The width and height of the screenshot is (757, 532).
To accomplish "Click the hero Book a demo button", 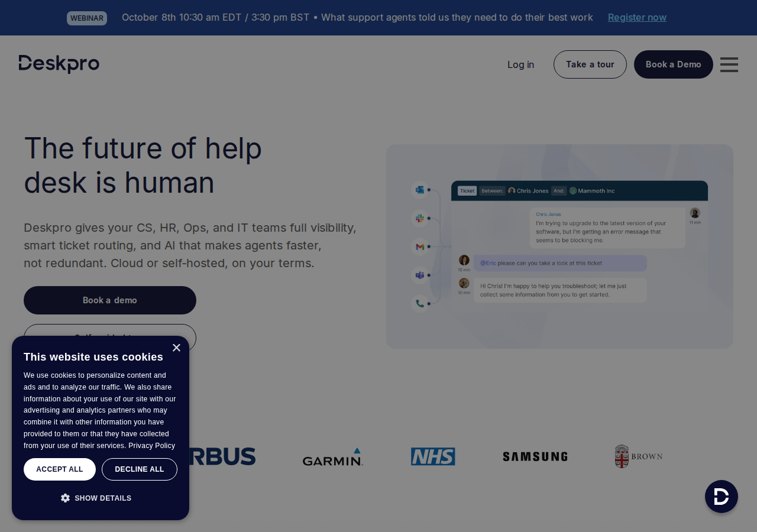I will click(x=110, y=300).
